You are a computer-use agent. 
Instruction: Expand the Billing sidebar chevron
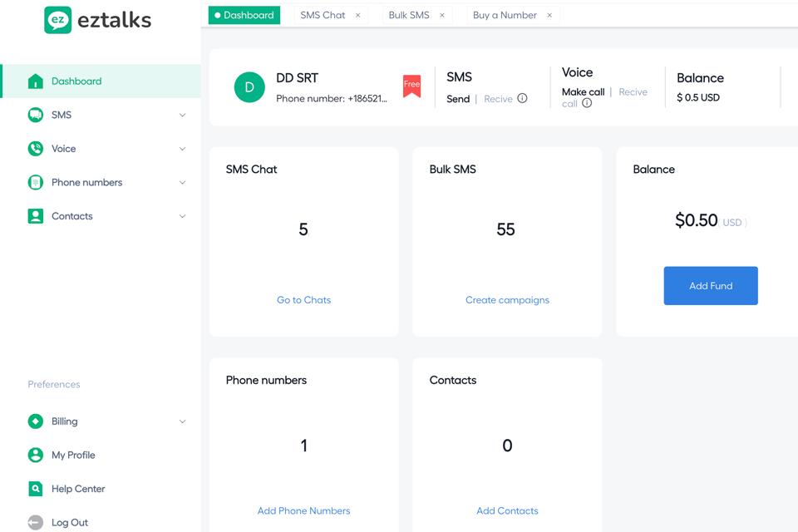tap(182, 421)
